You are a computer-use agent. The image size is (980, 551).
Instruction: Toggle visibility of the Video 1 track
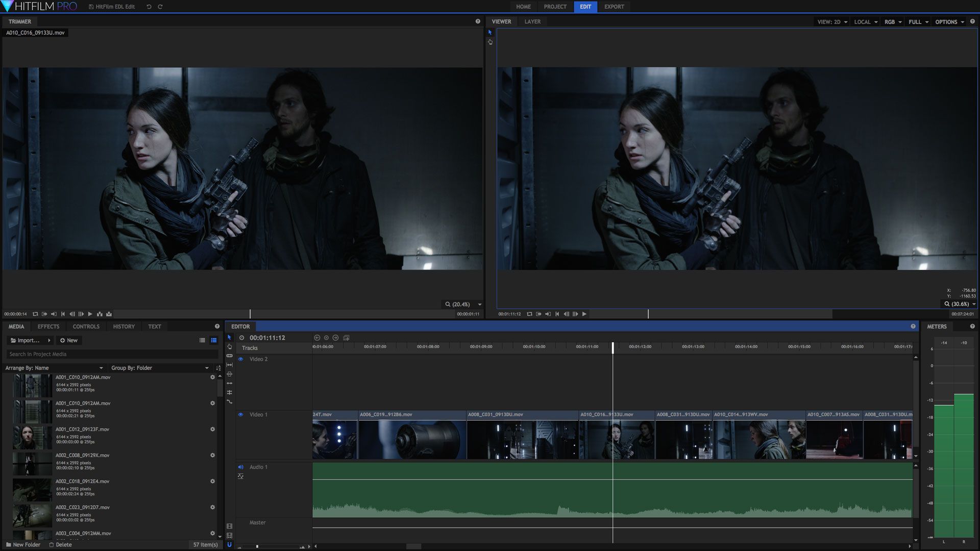240,415
